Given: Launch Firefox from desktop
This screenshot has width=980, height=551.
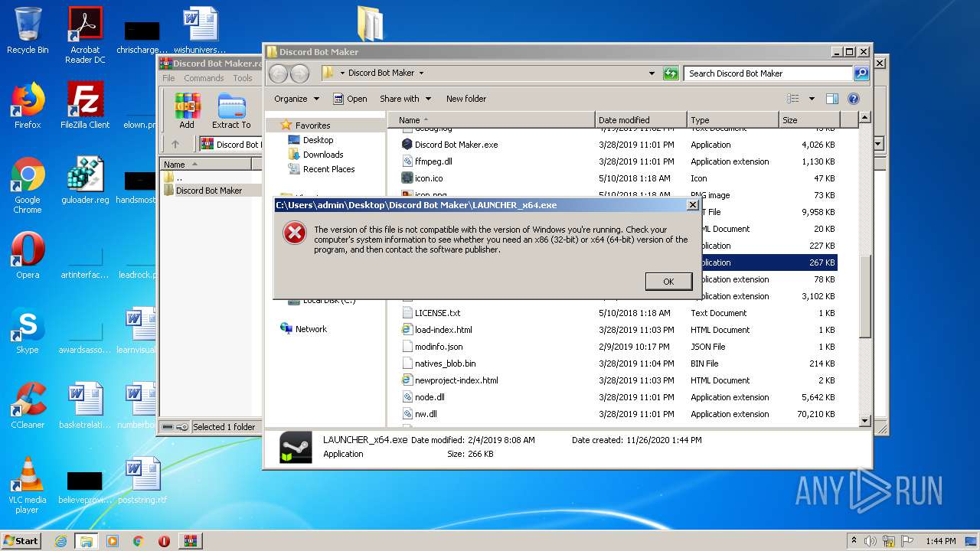Looking at the screenshot, I should click(x=28, y=106).
